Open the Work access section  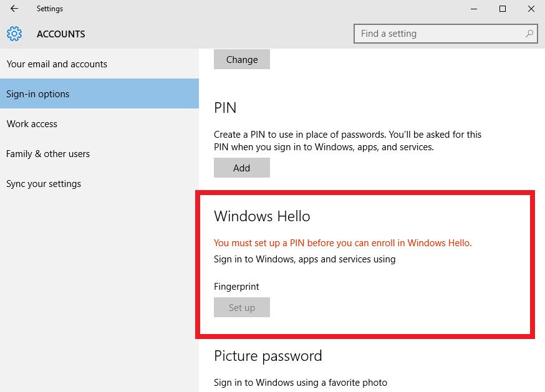[99, 124]
